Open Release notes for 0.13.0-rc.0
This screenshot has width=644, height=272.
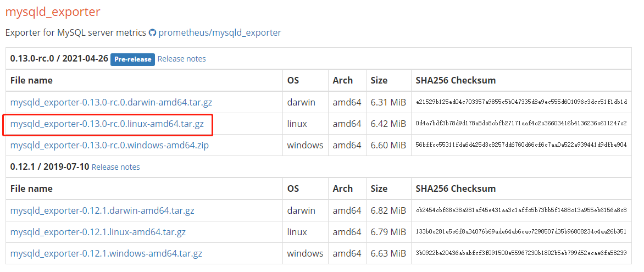pyautogui.click(x=181, y=59)
